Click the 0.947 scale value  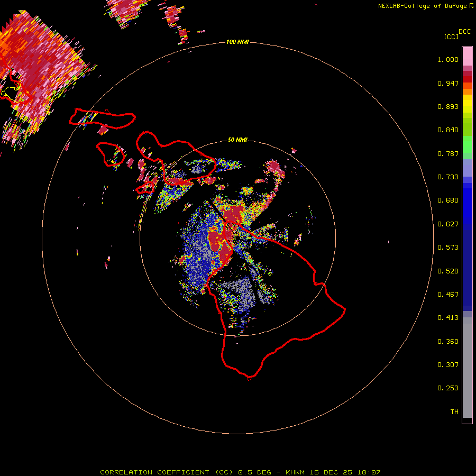click(x=448, y=83)
